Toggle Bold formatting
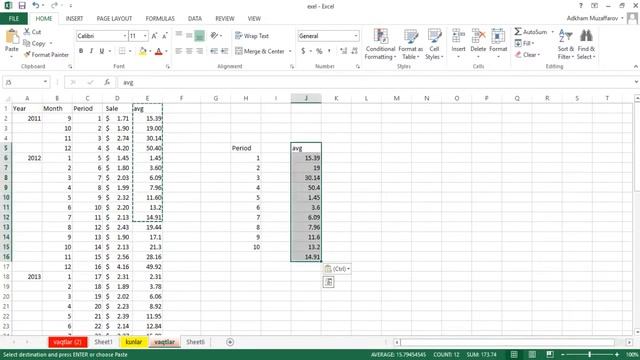640x360 pixels. pyautogui.click(x=81, y=51)
